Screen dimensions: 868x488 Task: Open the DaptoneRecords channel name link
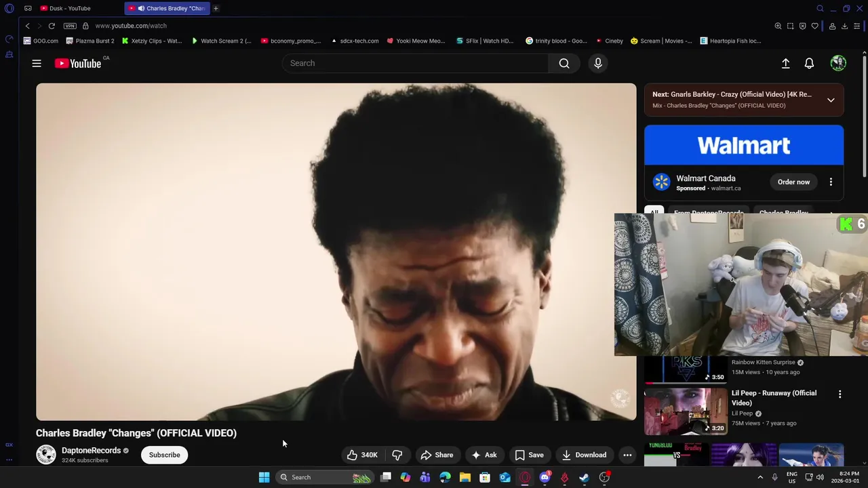[91, 451]
